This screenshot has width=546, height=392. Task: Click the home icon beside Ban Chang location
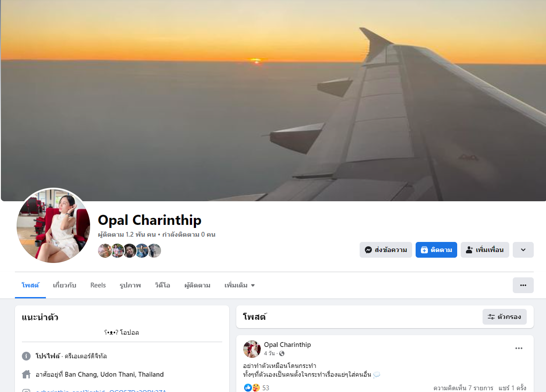26,374
